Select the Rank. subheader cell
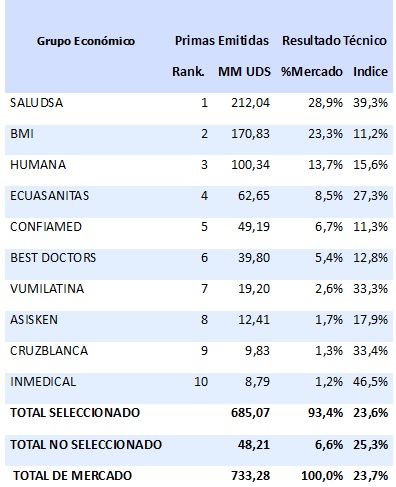Screen dimensions: 396x487 188,71
